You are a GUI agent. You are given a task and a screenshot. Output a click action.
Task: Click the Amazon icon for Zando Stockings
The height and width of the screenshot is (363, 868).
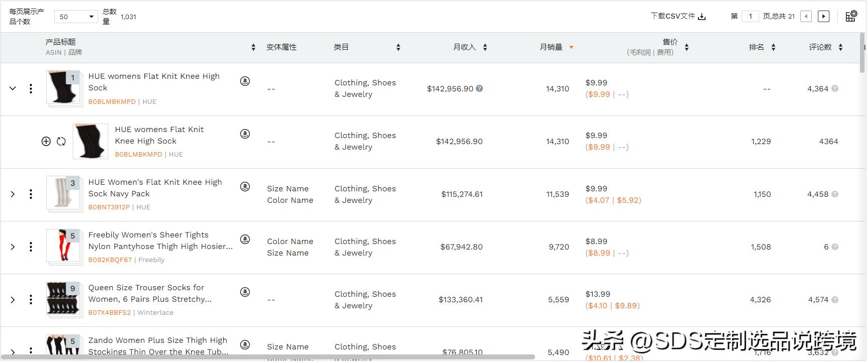(245, 344)
